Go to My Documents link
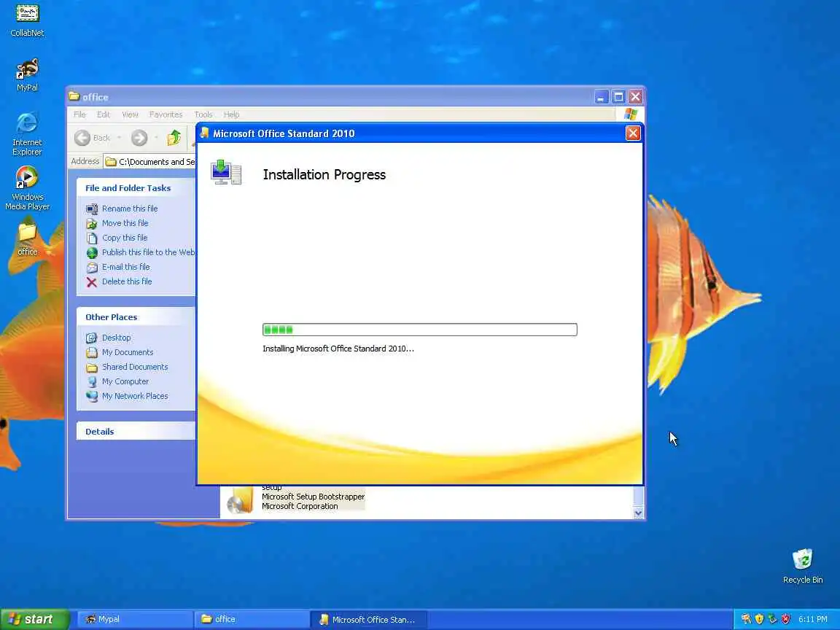The width and height of the screenshot is (840, 630). 128,352
